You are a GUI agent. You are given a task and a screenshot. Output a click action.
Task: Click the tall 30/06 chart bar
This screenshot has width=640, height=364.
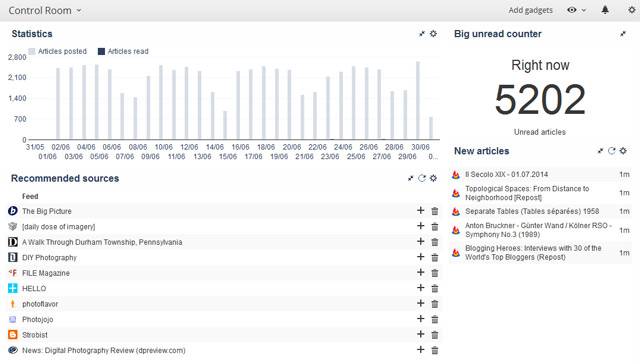[x=418, y=100]
